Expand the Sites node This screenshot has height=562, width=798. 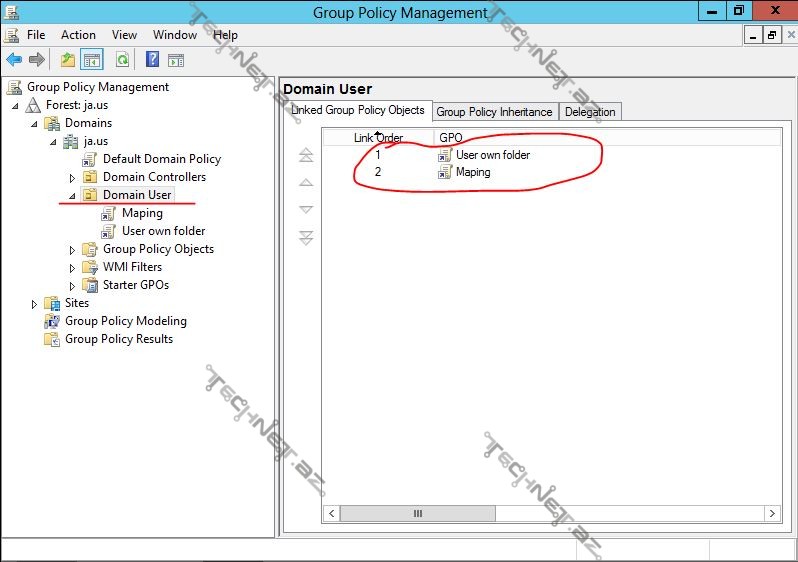click(x=34, y=303)
